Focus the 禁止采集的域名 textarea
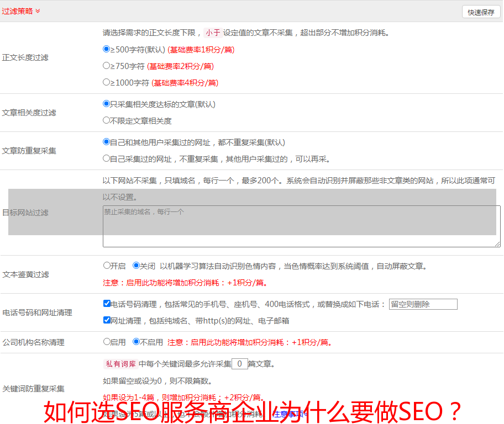This screenshot has width=504, height=424. coord(302,226)
